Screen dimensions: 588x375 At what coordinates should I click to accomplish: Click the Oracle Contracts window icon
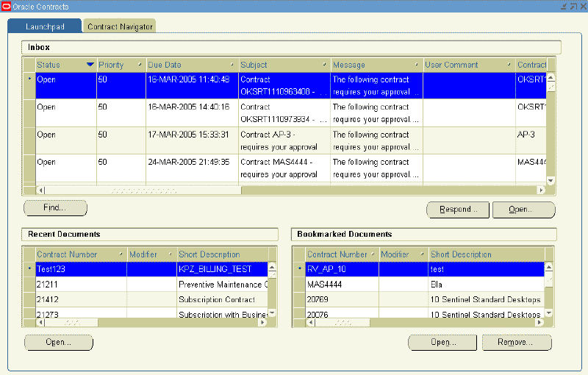(6, 6)
